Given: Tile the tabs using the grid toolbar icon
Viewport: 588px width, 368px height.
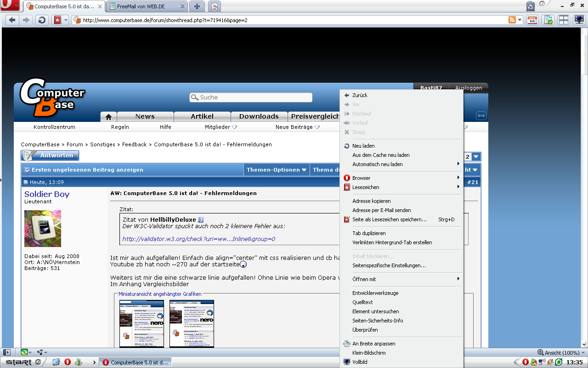Looking at the screenshot, I should point(564,20).
